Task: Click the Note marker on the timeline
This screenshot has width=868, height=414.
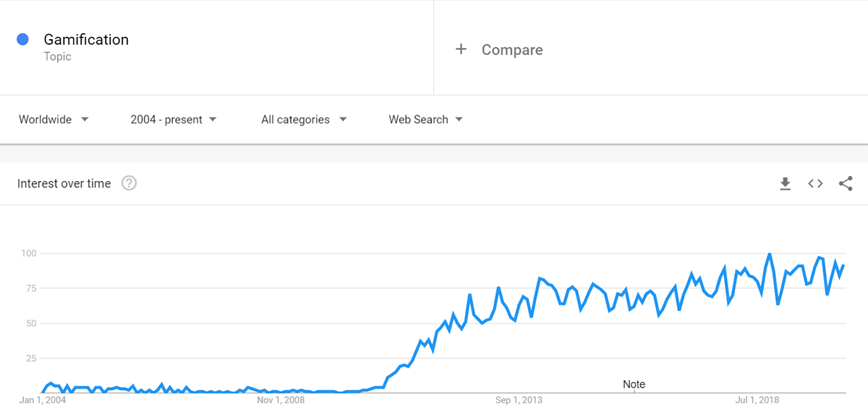Action: (634, 384)
